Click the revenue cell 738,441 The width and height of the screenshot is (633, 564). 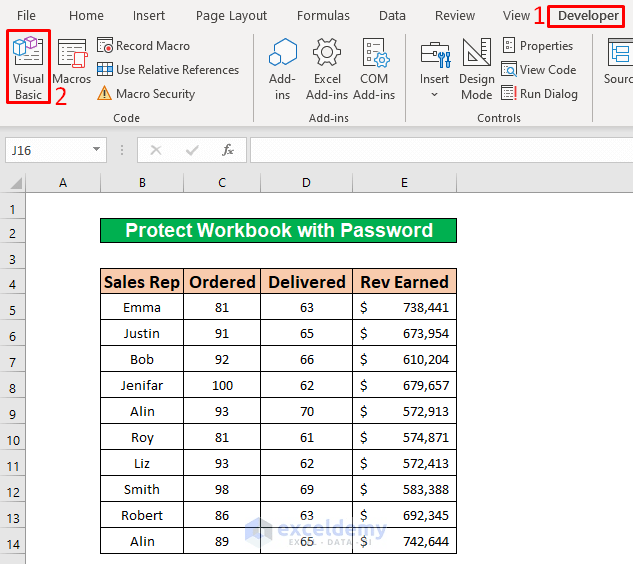(x=405, y=307)
